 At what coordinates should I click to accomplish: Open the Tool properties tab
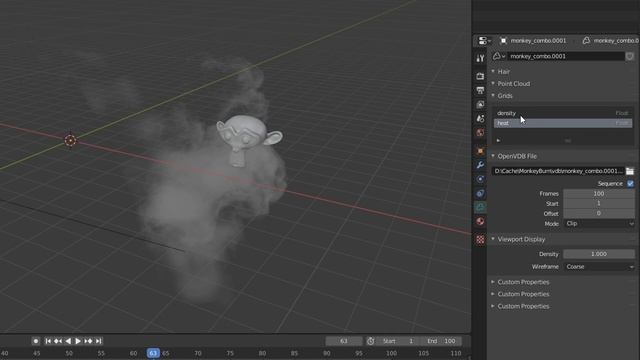[480, 58]
